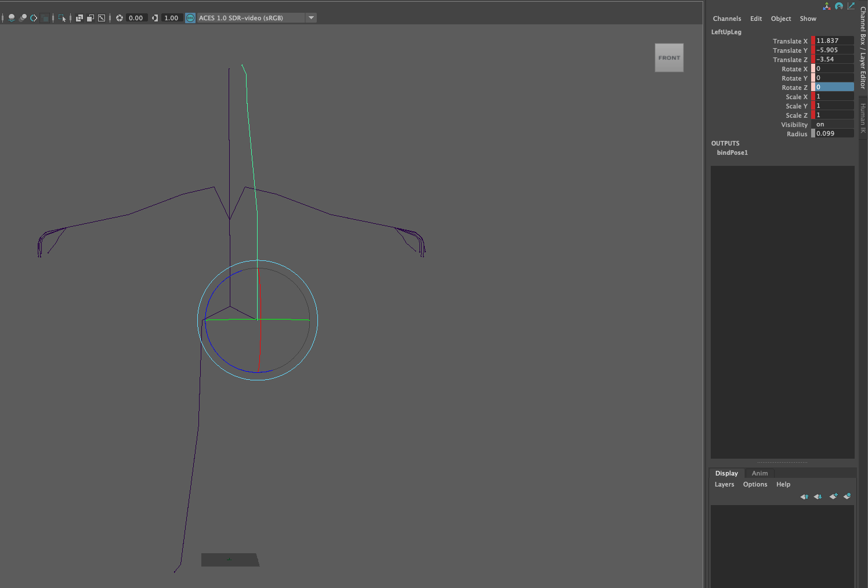Open the Channels menu
The height and width of the screenshot is (588, 868).
point(726,19)
